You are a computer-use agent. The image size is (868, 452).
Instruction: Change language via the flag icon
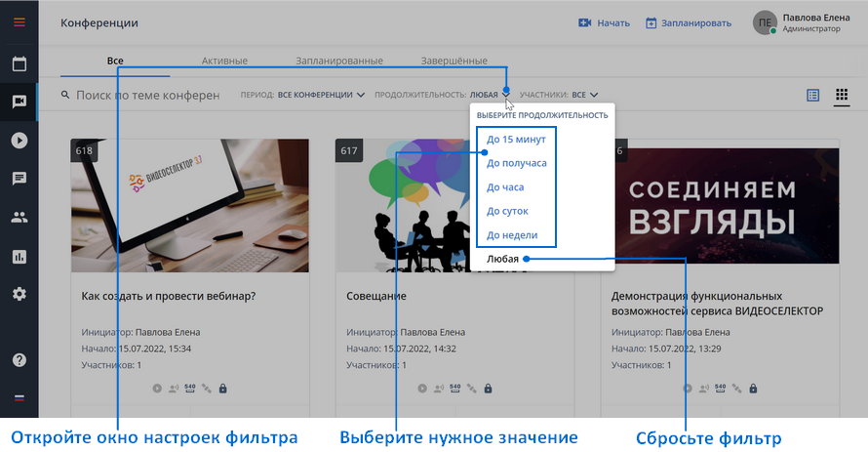(x=20, y=397)
